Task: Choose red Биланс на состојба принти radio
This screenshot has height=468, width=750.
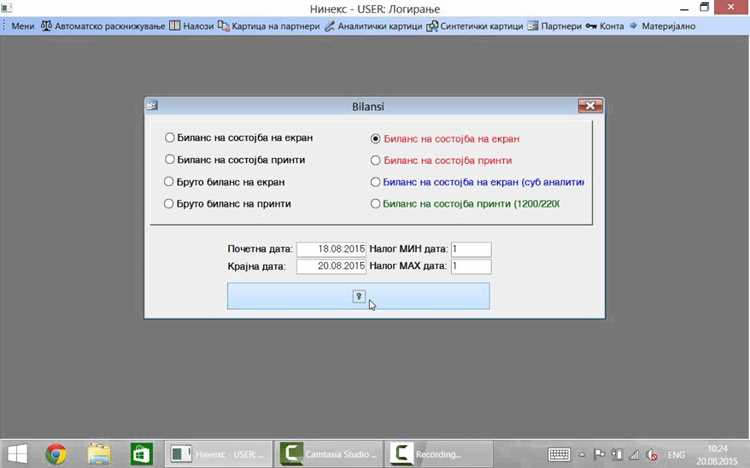Action: pos(375,160)
